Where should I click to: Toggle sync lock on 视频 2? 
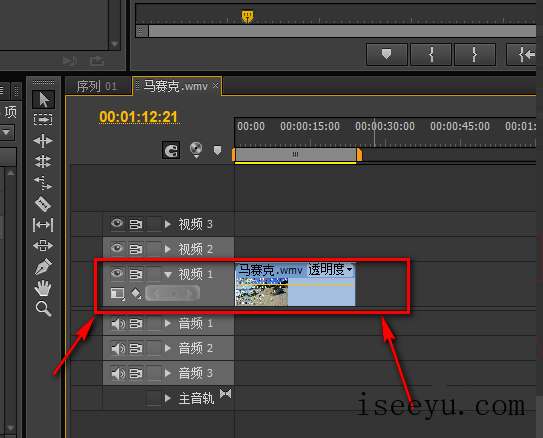coord(136,249)
